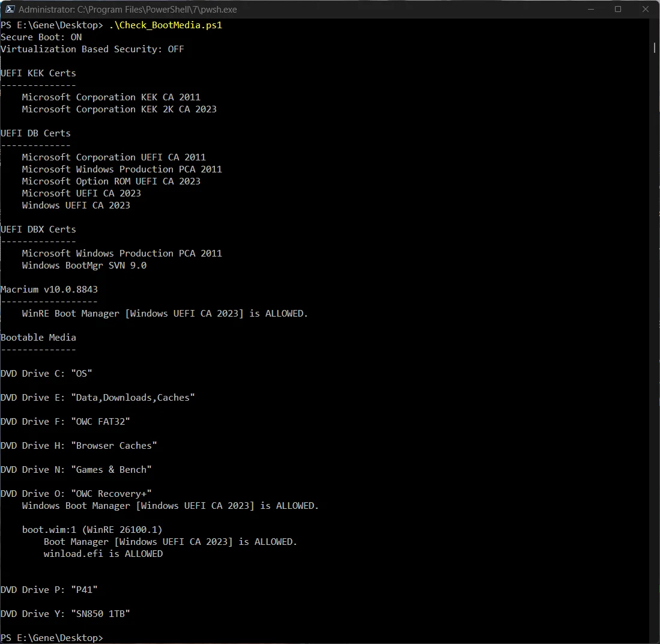Click the 'Windows Boot Manager' ALLOWED line
This screenshot has width=660, height=644.
171,506
